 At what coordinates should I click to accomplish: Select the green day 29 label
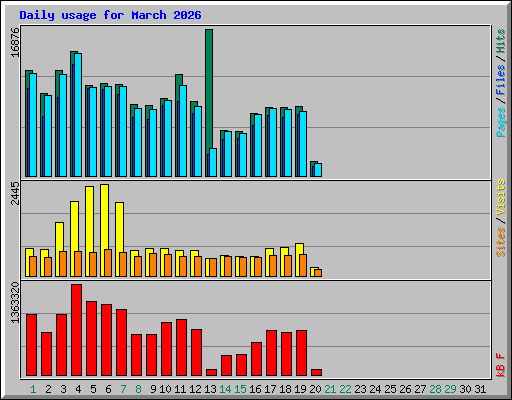[x=450, y=389]
